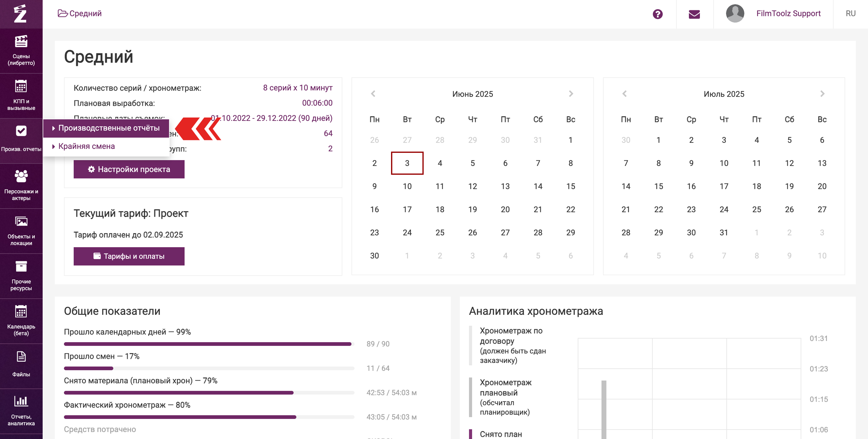Open the help question mark icon

pyautogui.click(x=658, y=14)
